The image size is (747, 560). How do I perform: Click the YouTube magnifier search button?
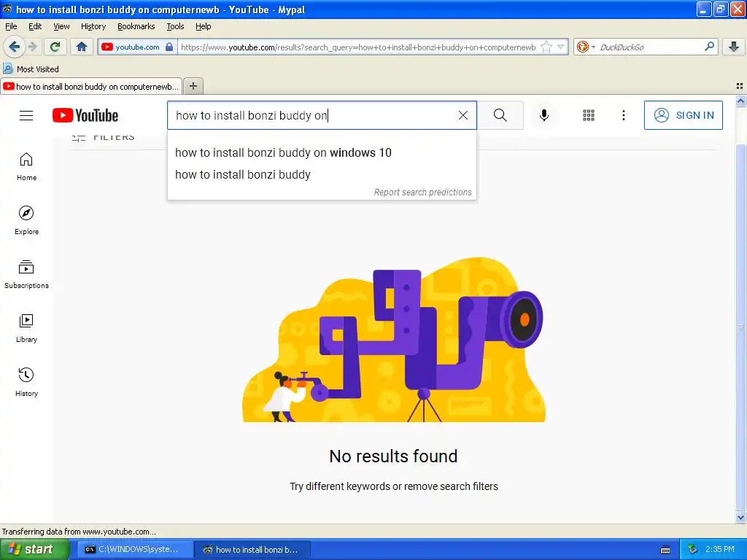coord(500,115)
